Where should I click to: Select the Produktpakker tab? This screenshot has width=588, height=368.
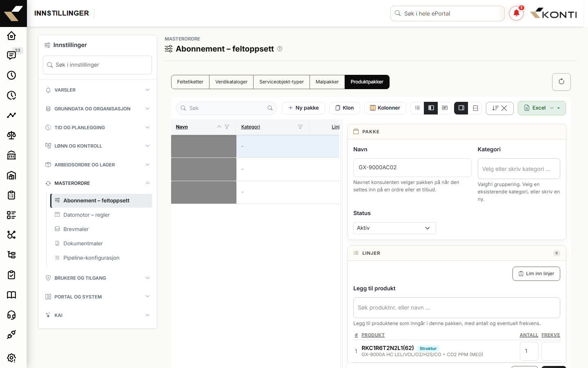coord(367,82)
